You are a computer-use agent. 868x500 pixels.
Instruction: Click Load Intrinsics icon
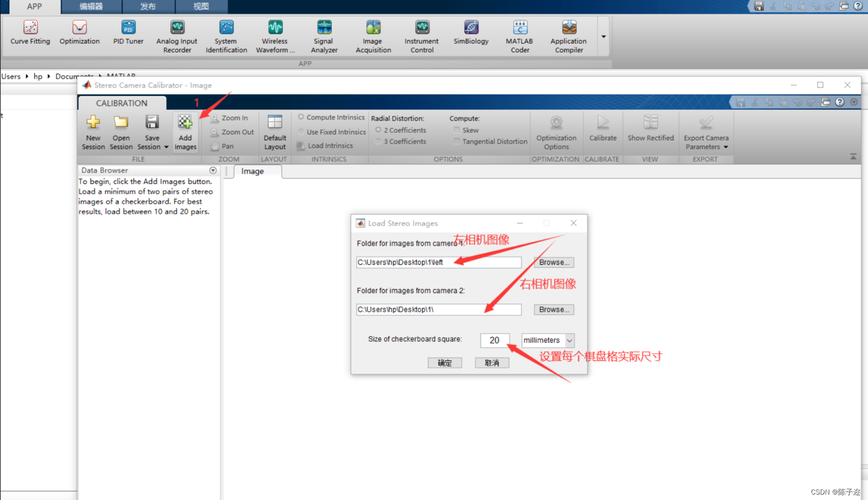[300, 145]
